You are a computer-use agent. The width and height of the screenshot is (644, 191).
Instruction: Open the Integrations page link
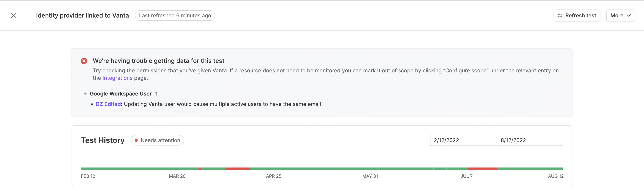coord(117,78)
